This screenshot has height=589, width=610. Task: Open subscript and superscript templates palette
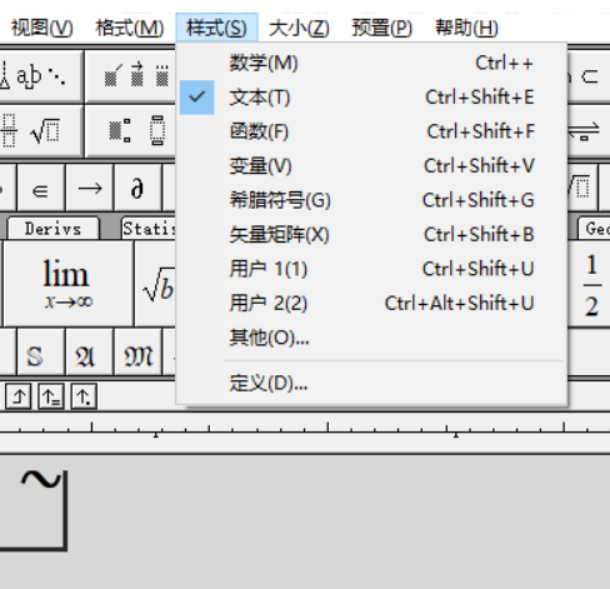132,131
